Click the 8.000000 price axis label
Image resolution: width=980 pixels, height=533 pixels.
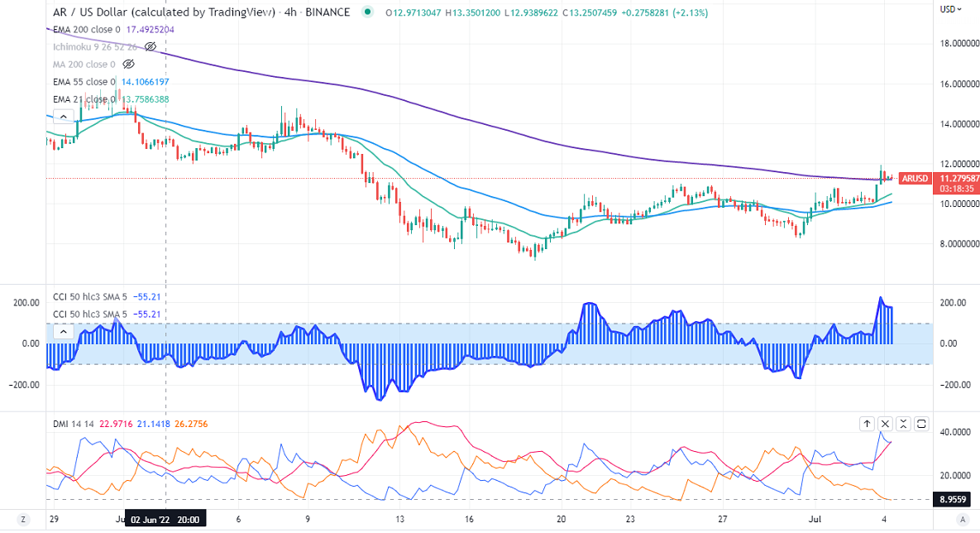pyautogui.click(x=959, y=244)
